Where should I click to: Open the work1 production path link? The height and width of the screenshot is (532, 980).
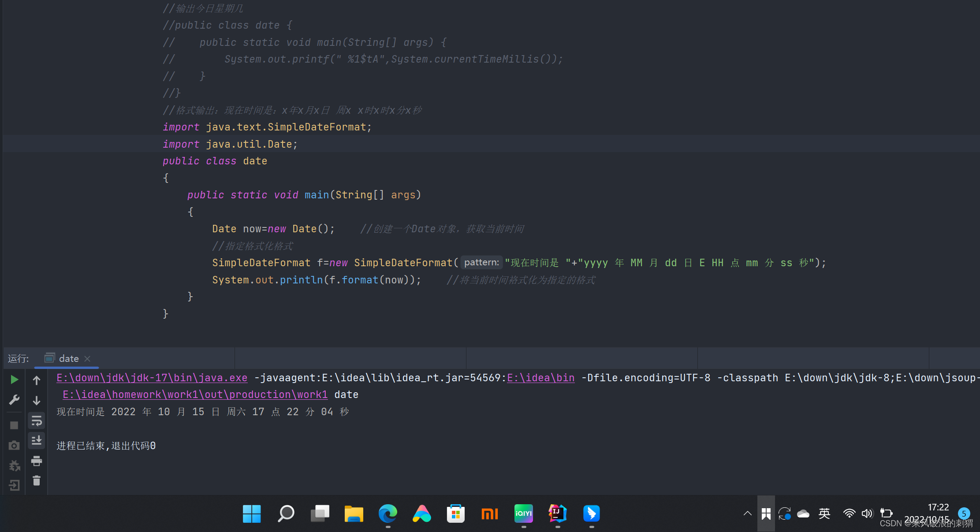195,394
